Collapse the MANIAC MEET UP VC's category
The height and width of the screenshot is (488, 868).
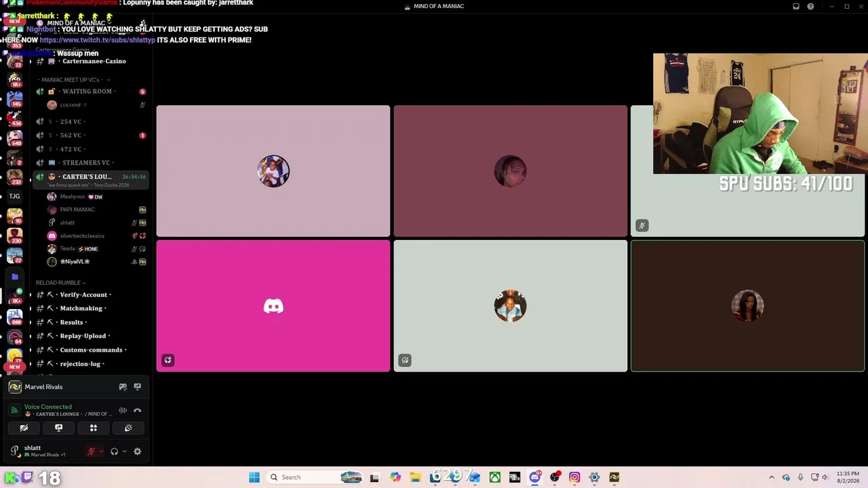pos(73,80)
